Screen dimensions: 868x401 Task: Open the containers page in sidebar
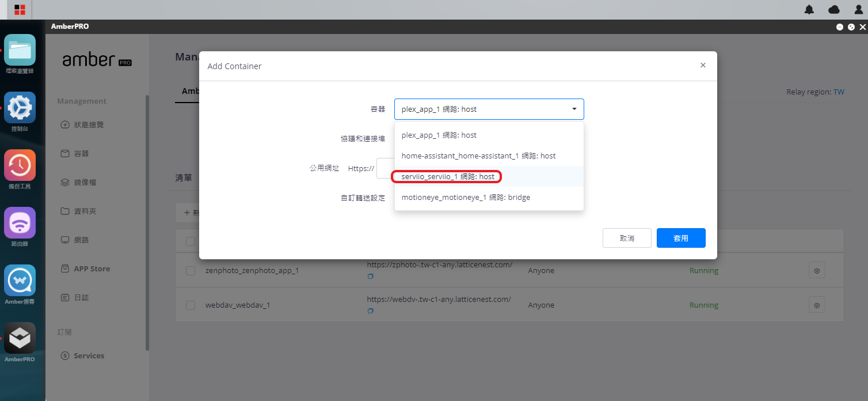75,153
